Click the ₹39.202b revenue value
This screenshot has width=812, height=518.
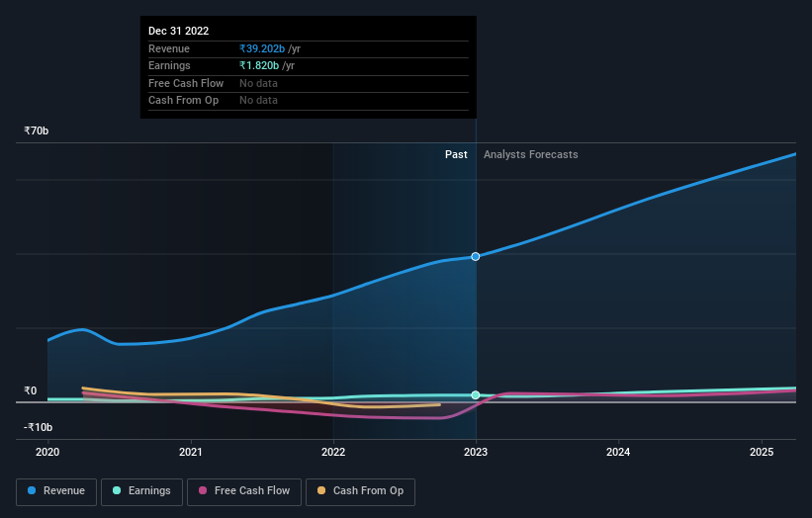click(x=262, y=48)
